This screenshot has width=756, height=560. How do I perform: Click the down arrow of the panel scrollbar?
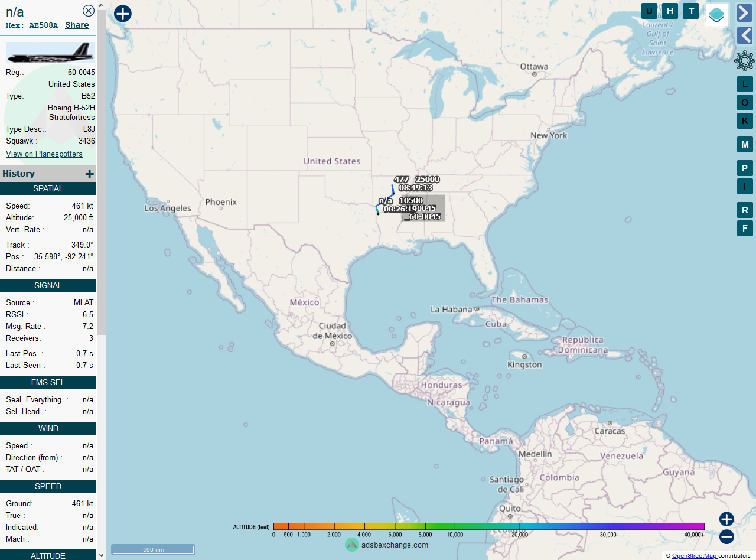pos(101,555)
